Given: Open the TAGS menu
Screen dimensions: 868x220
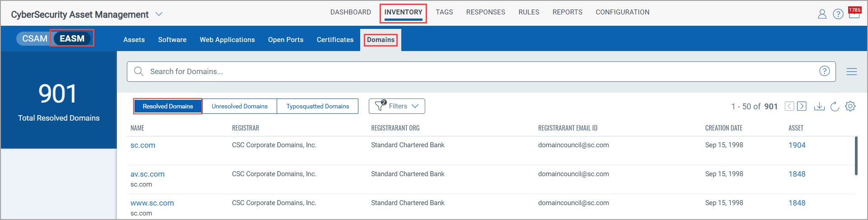Looking at the screenshot, I should click(x=444, y=12).
